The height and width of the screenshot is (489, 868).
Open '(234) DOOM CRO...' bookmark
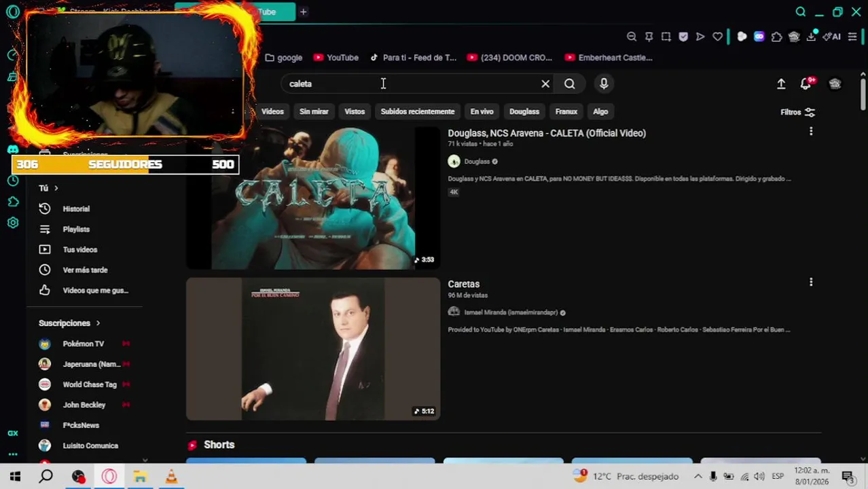510,58
